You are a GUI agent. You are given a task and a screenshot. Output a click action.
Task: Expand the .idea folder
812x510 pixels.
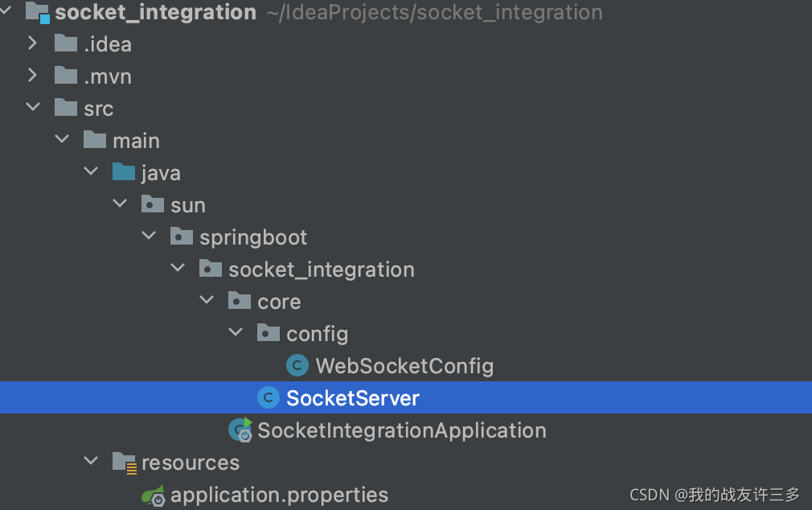[x=32, y=44]
